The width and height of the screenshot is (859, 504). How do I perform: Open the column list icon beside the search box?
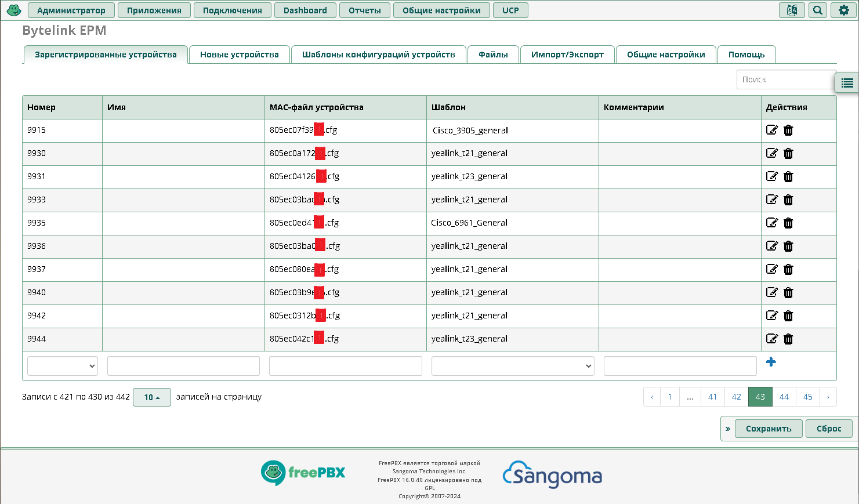[846, 83]
